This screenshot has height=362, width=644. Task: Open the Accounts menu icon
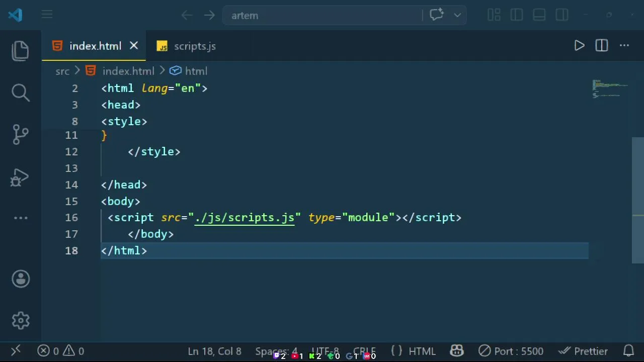click(x=21, y=279)
